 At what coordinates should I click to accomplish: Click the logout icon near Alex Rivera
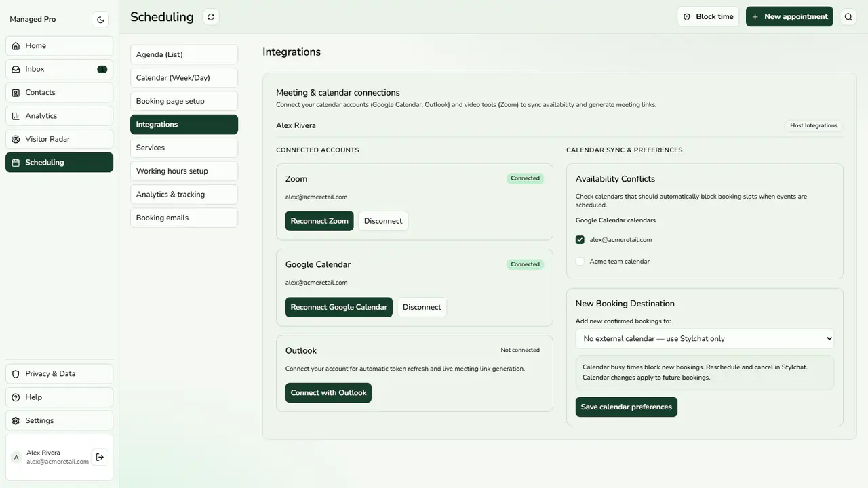click(100, 457)
